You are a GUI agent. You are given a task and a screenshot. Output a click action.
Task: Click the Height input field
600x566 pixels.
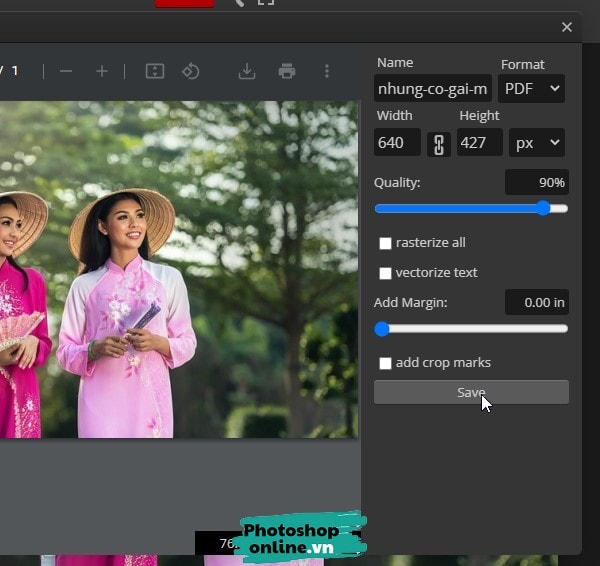tap(479, 142)
